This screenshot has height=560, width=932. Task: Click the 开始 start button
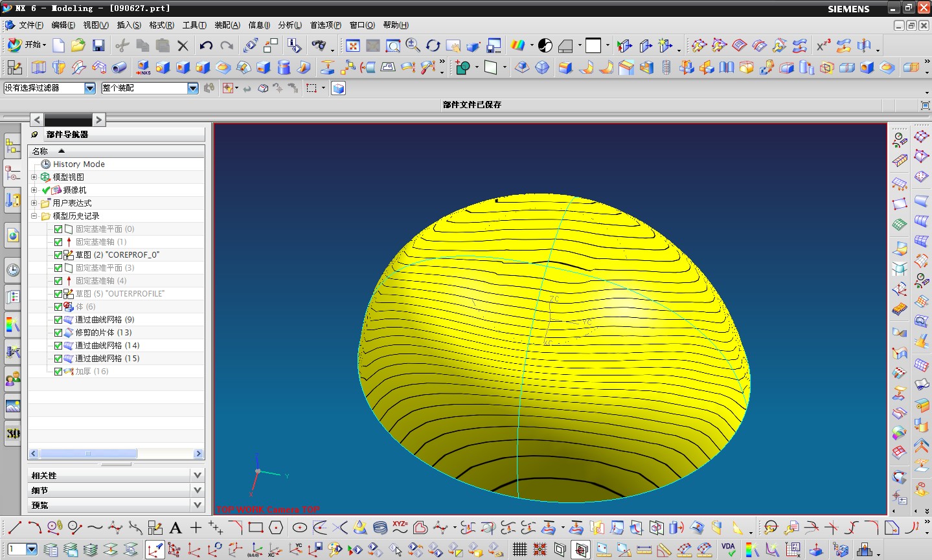tap(27, 45)
